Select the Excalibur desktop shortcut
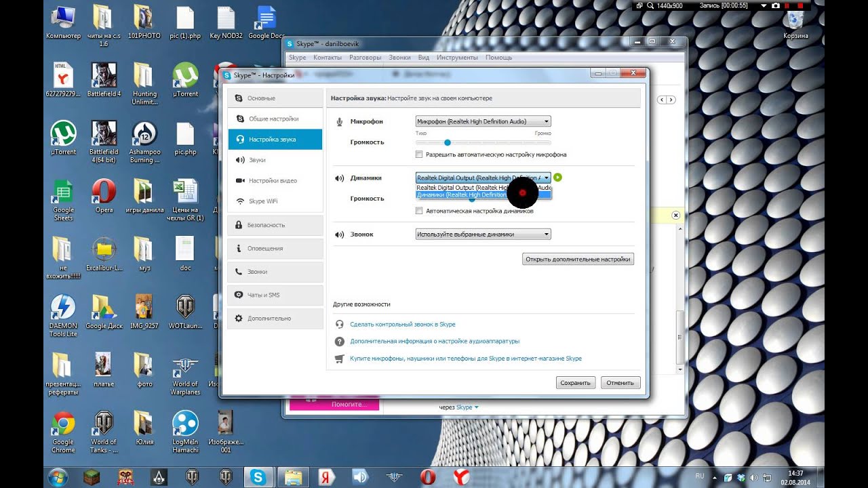The image size is (868, 488). point(104,254)
